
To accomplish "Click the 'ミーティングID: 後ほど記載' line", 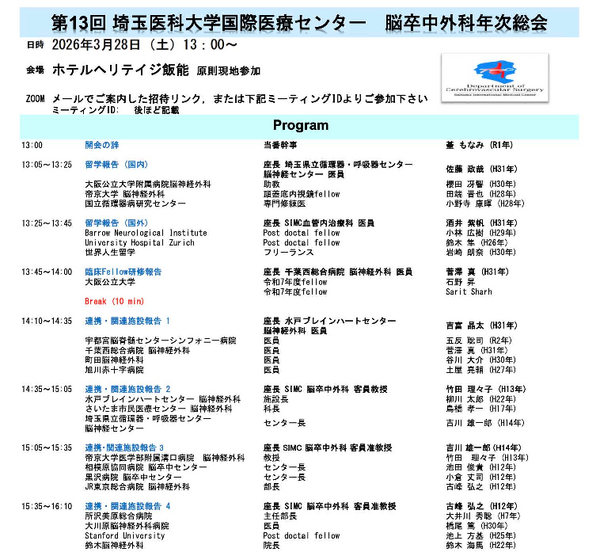I will pos(116,110).
